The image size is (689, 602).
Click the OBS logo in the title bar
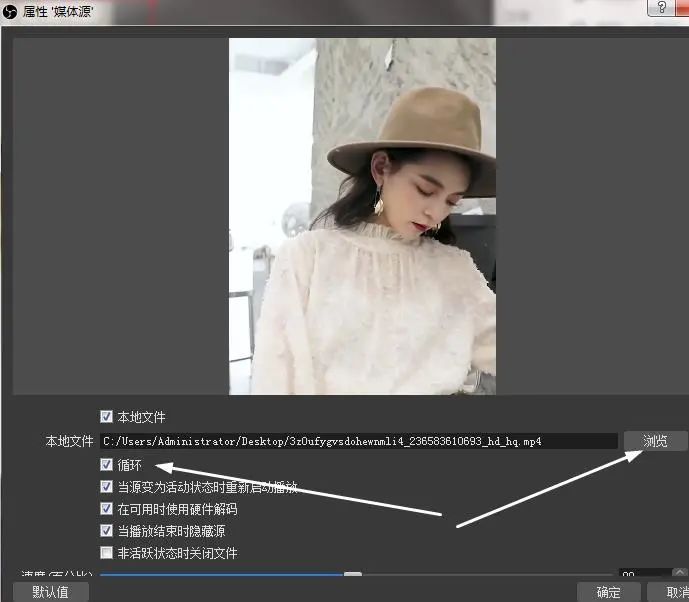point(10,10)
